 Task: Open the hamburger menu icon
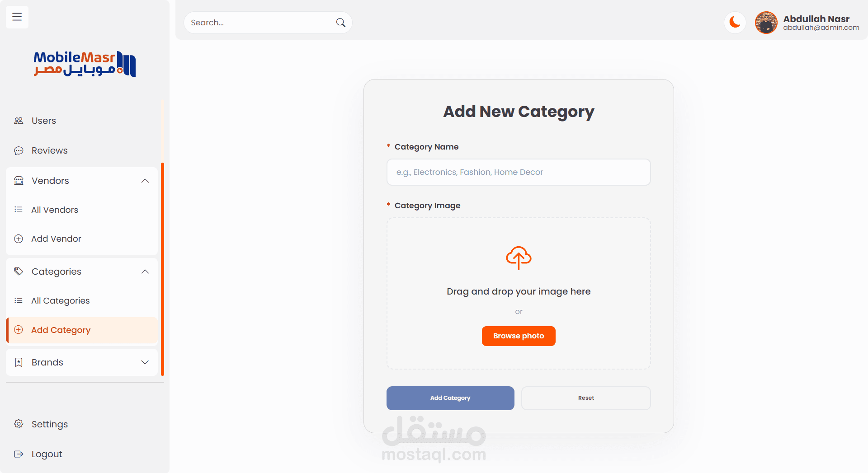pyautogui.click(x=17, y=17)
